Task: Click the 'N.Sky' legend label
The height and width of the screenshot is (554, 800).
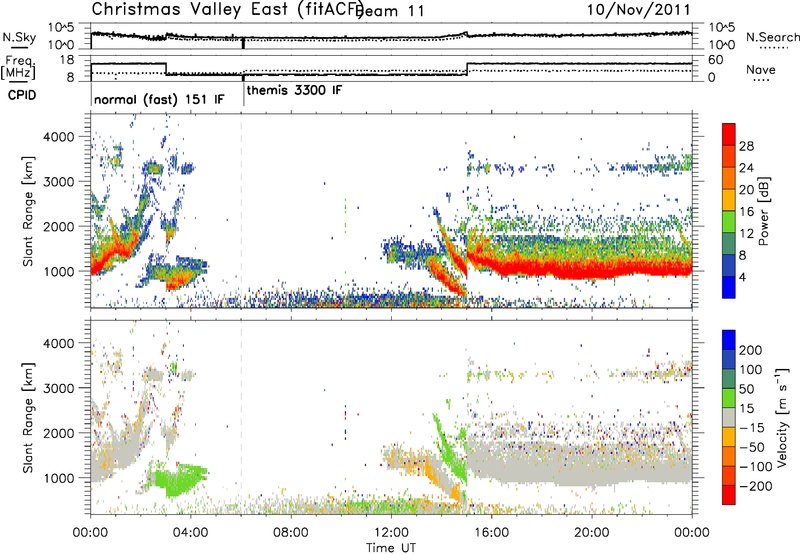Action: point(19,37)
